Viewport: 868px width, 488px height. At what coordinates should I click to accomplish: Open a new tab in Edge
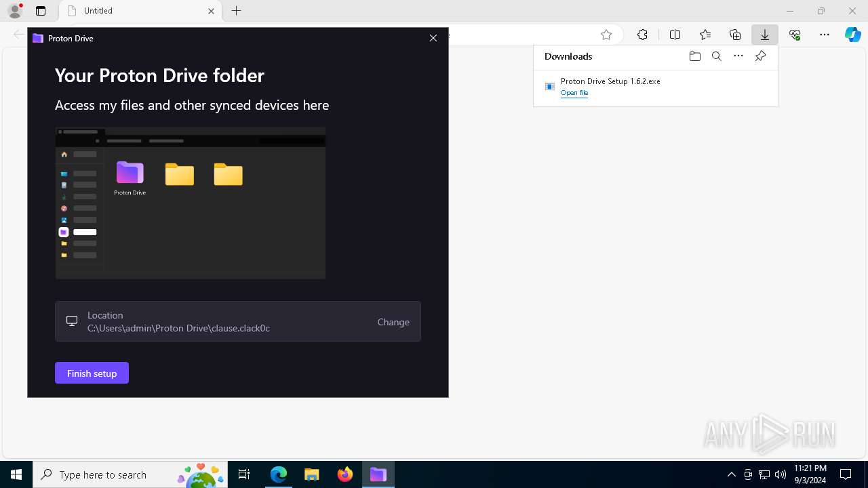coord(236,11)
